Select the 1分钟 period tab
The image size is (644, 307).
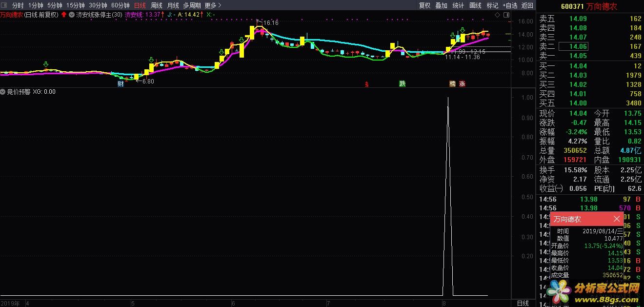click(x=36, y=5)
